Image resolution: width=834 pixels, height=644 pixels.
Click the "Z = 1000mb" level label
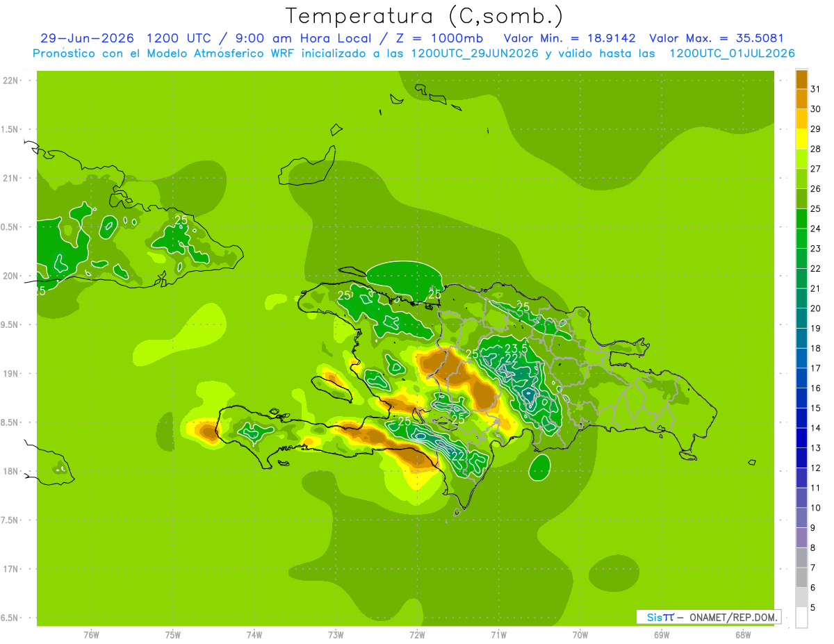[441, 38]
